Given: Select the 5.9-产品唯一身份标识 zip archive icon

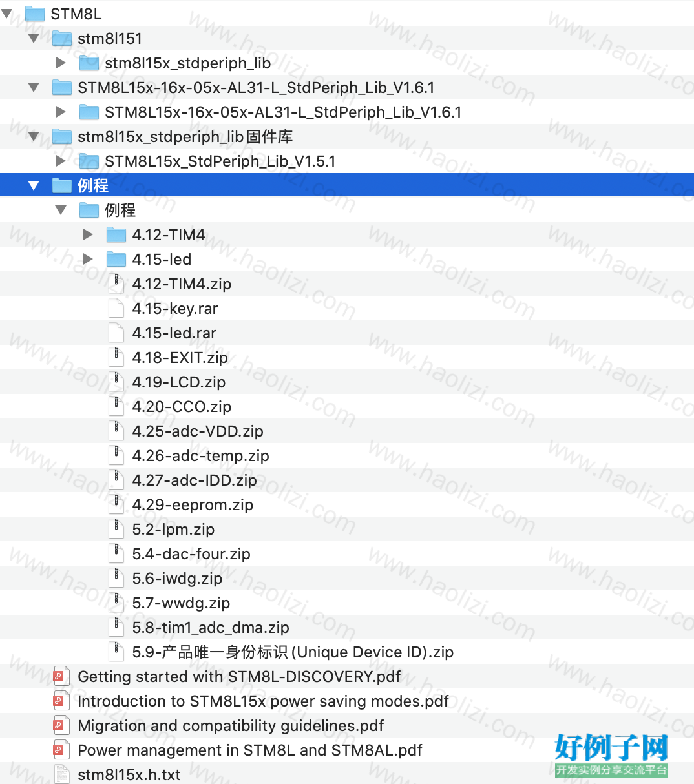Looking at the screenshot, I should pyautogui.click(x=116, y=652).
